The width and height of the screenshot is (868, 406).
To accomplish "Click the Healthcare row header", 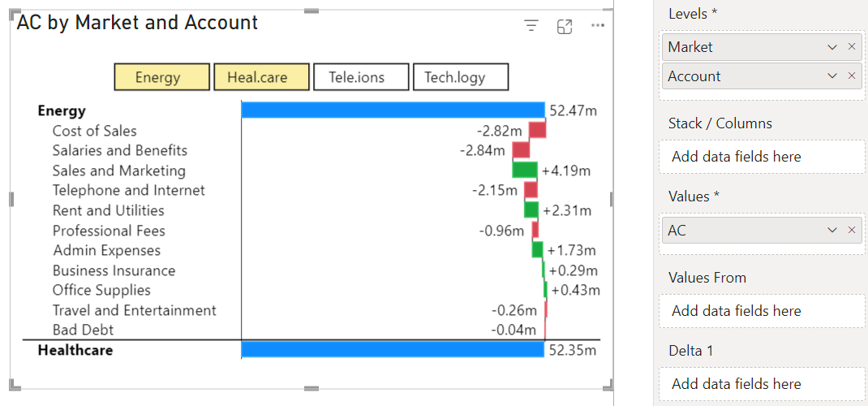I will [x=75, y=350].
